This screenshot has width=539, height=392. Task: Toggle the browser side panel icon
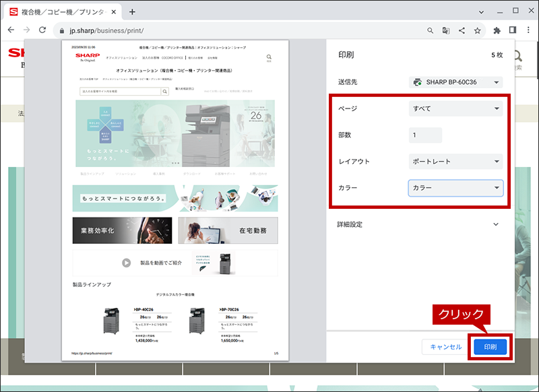pos(513,30)
